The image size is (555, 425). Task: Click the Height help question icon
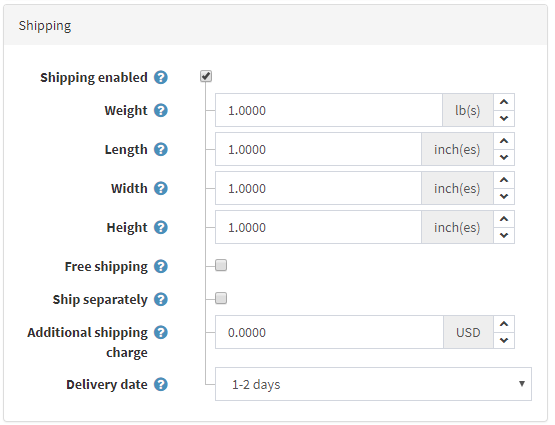[x=161, y=227]
